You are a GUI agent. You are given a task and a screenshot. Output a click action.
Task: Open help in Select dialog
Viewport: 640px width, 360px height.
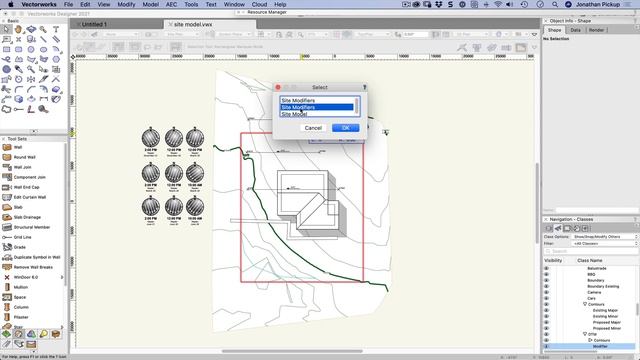(364, 87)
